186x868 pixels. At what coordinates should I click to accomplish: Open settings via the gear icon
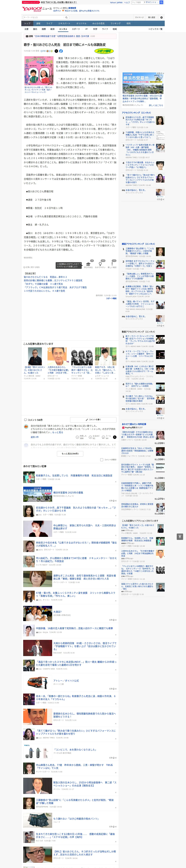click(x=161, y=18)
